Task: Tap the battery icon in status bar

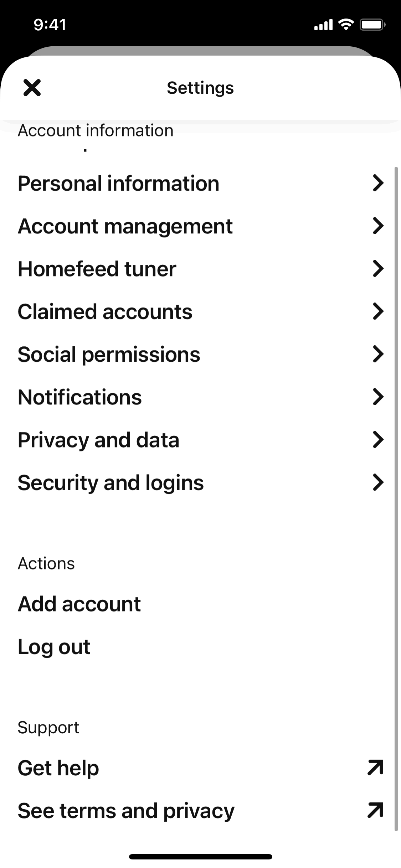Action: point(372,25)
